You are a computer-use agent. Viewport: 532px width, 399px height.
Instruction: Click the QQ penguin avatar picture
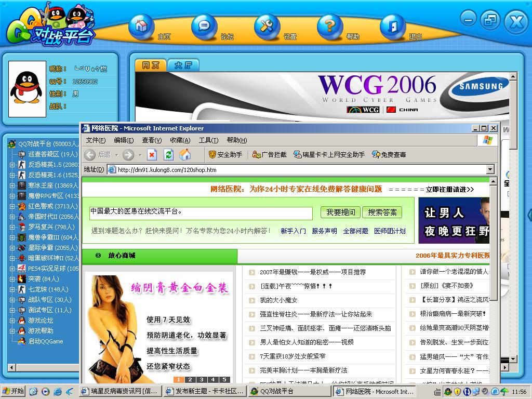[27, 89]
